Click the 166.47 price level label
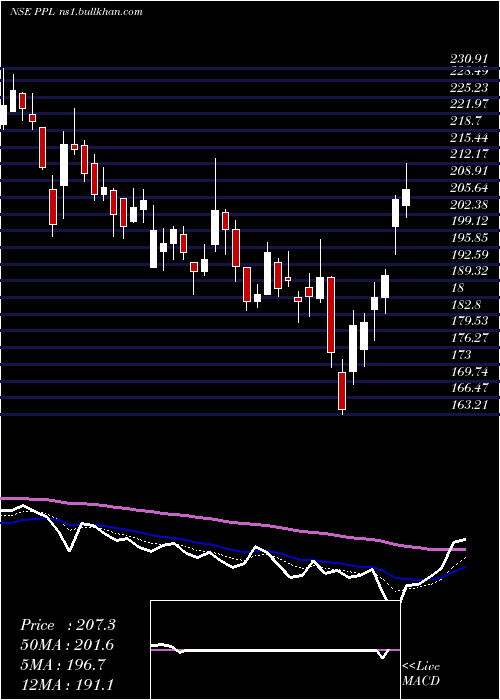This screenshot has height=700, width=500. (x=469, y=388)
